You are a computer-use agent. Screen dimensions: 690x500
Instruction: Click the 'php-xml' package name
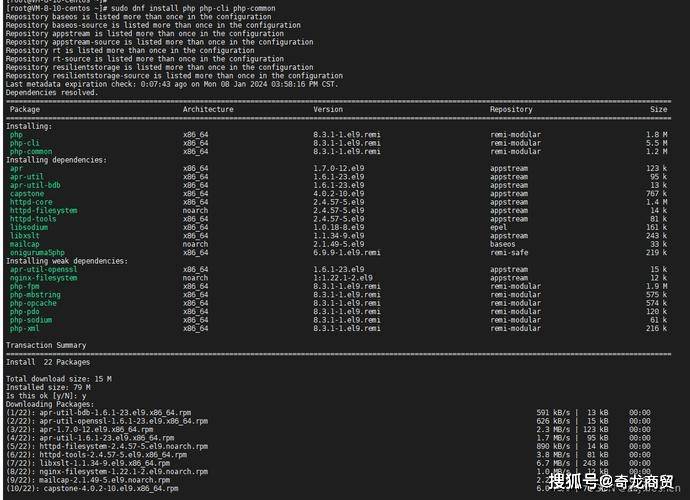(25, 328)
